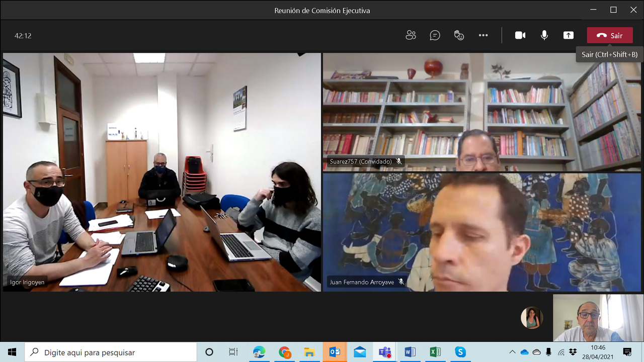
Task: Switch to Excel in the taskbar
Action: pos(435,352)
